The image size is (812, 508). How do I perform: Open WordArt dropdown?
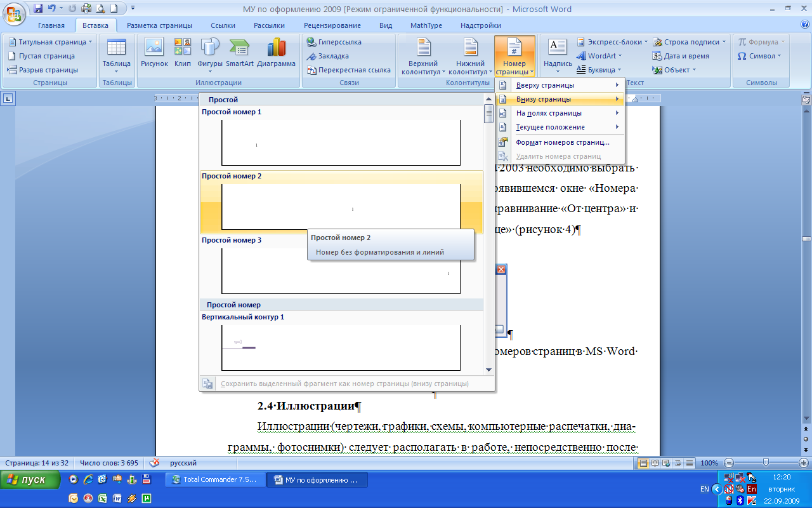pyautogui.click(x=599, y=56)
